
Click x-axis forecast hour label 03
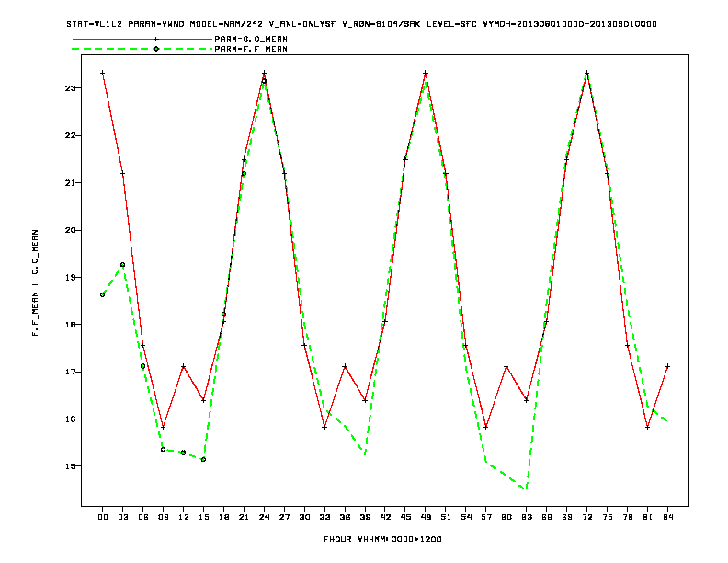coord(122,517)
